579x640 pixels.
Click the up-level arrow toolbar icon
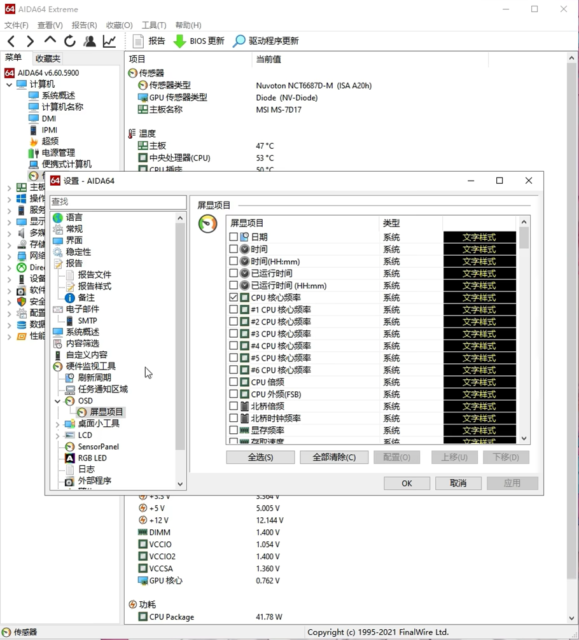pyautogui.click(x=50, y=40)
